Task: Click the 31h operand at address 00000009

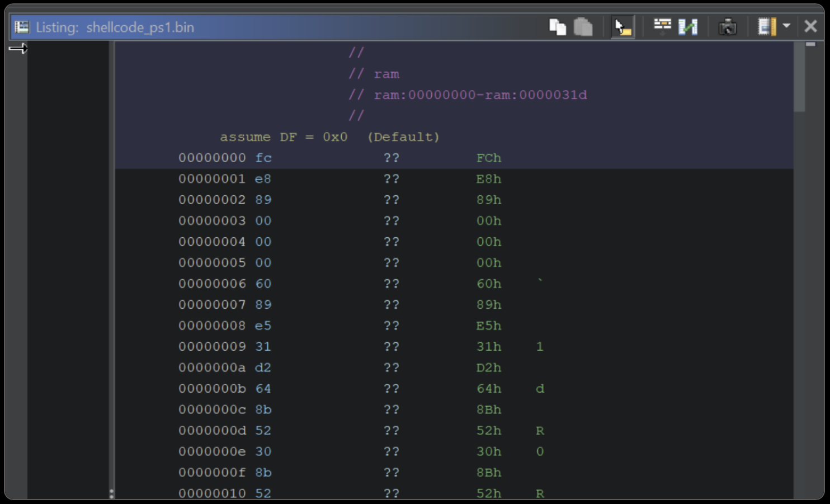Action: (488, 347)
